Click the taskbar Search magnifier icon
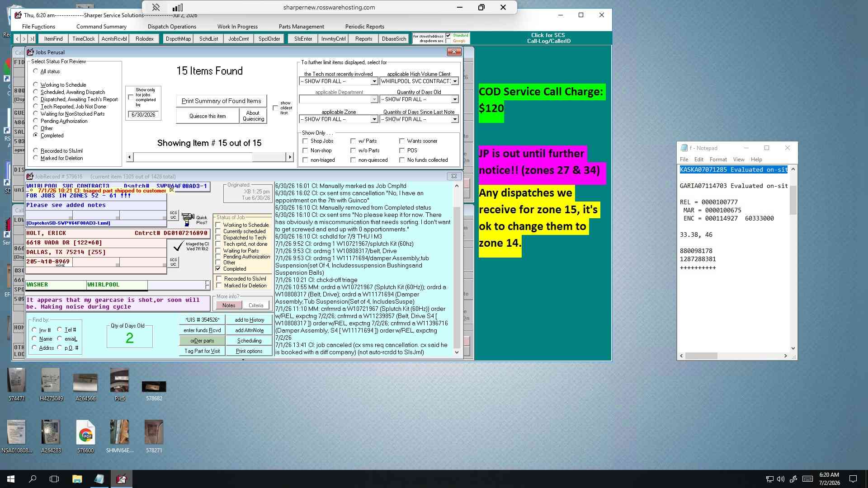Image resolution: width=868 pixels, height=488 pixels. [33, 479]
